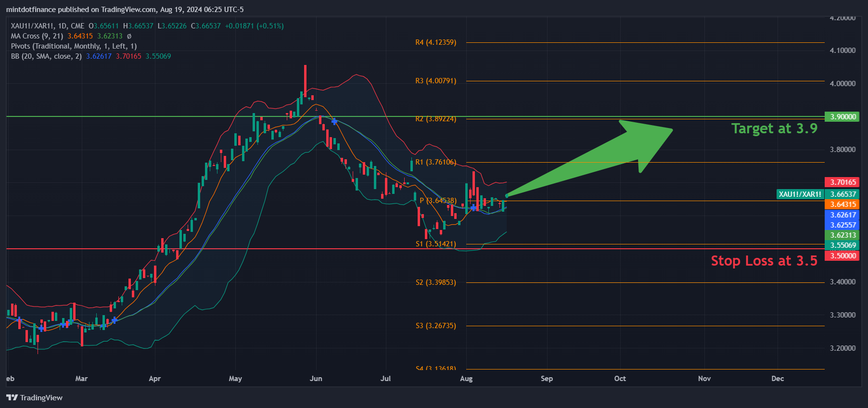Click the R1 (3.76106) pivot label
The height and width of the screenshot is (408, 868).
[x=435, y=162]
